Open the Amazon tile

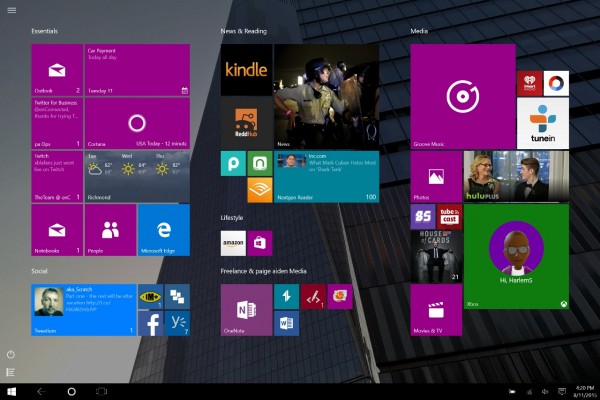pos(233,243)
